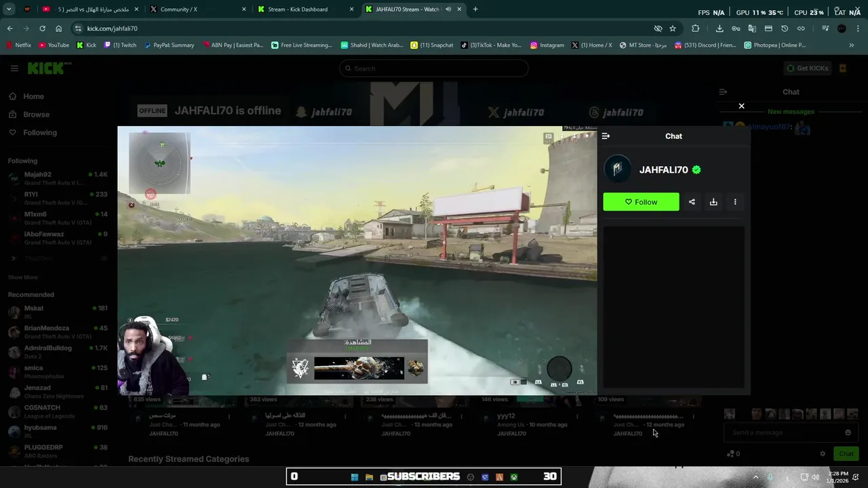This screenshot has width=868, height=488.
Task: Switch to Community / X tab
Action: pos(197,9)
